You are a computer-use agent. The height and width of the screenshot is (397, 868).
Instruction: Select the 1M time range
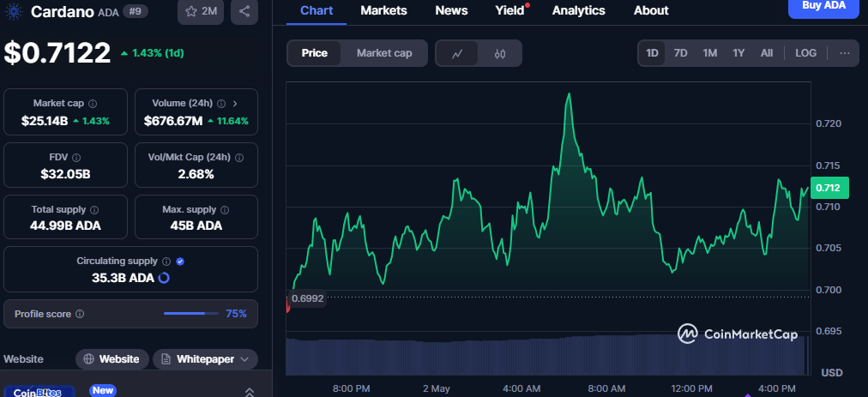pos(709,53)
